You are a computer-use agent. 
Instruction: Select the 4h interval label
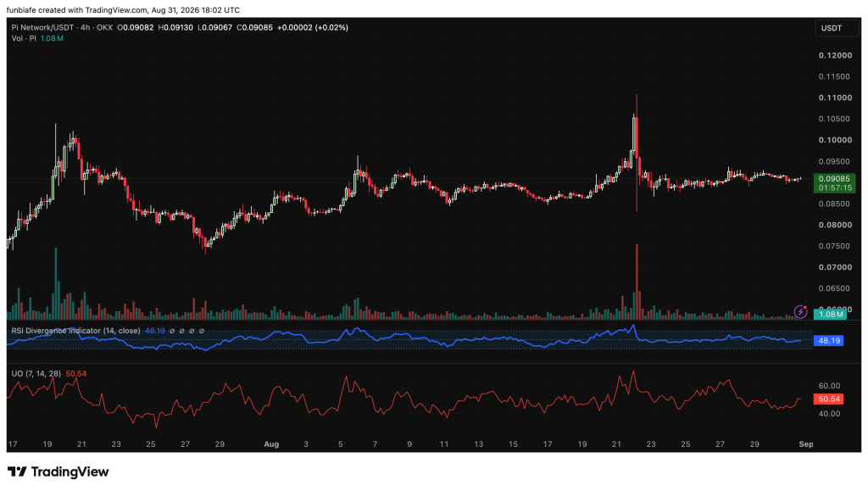(x=86, y=27)
